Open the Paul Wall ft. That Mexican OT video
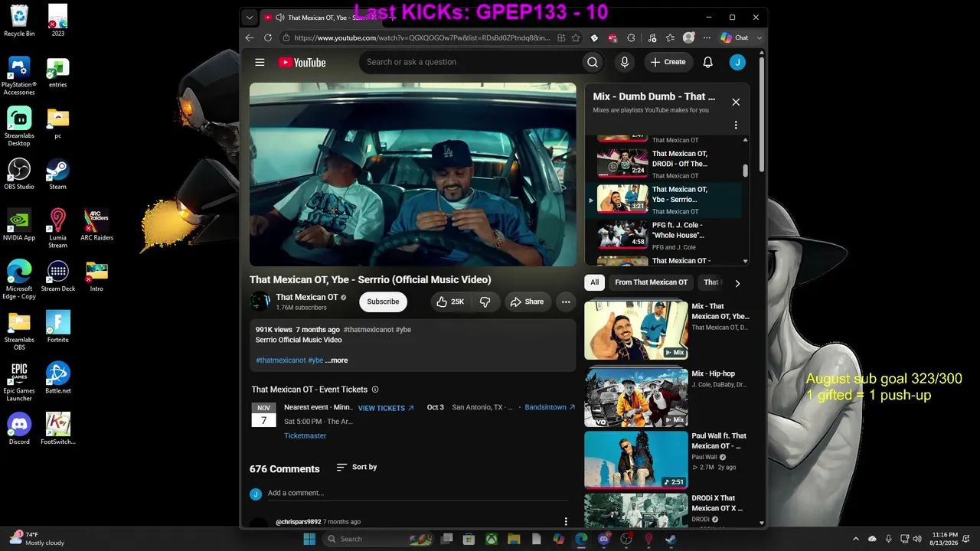Viewport: 980px width, 551px height. (636, 460)
